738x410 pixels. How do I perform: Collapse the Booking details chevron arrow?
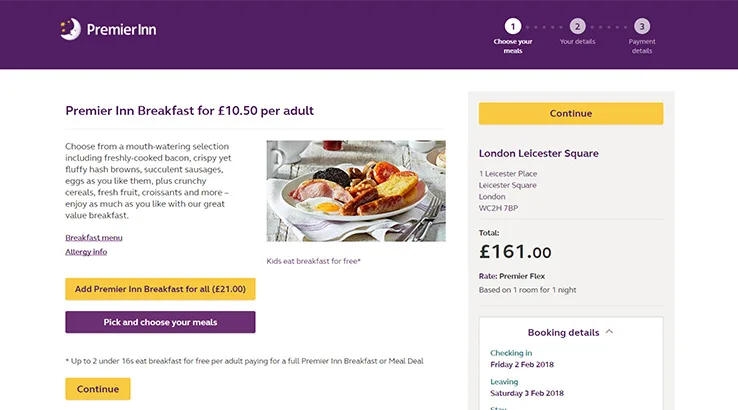pyautogui.click(x=609, y=332)
